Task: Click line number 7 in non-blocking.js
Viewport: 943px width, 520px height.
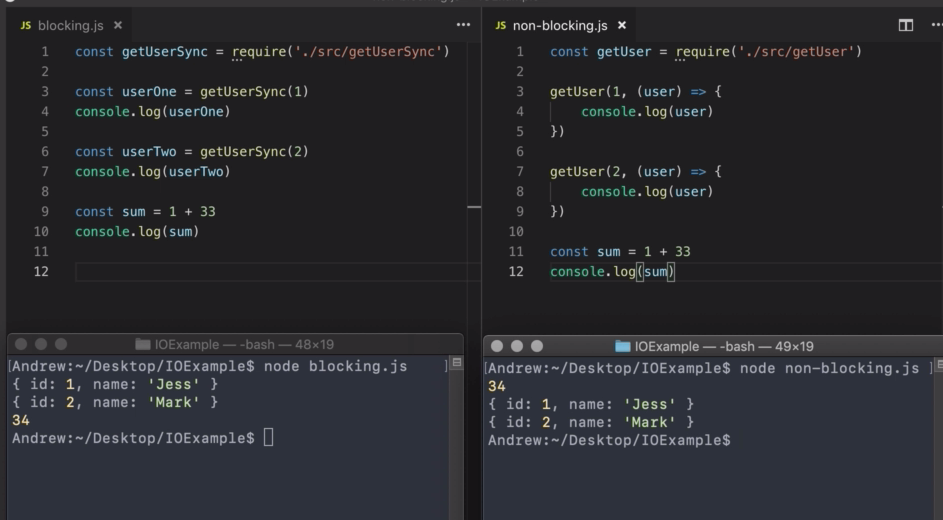Action: tap(520, 172)
